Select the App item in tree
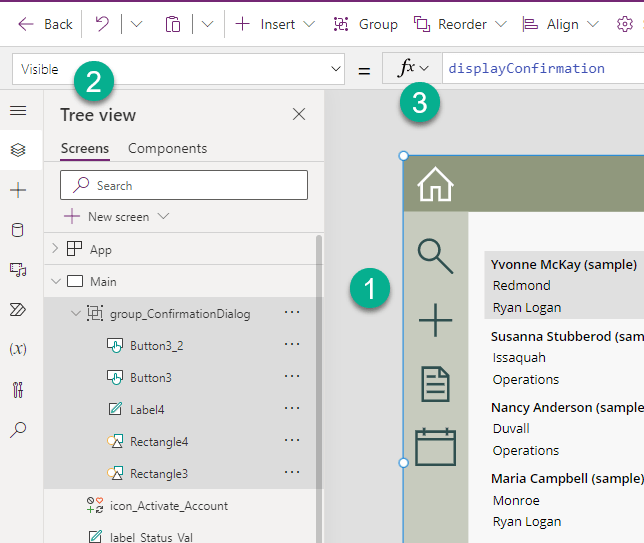 (101, 250)
